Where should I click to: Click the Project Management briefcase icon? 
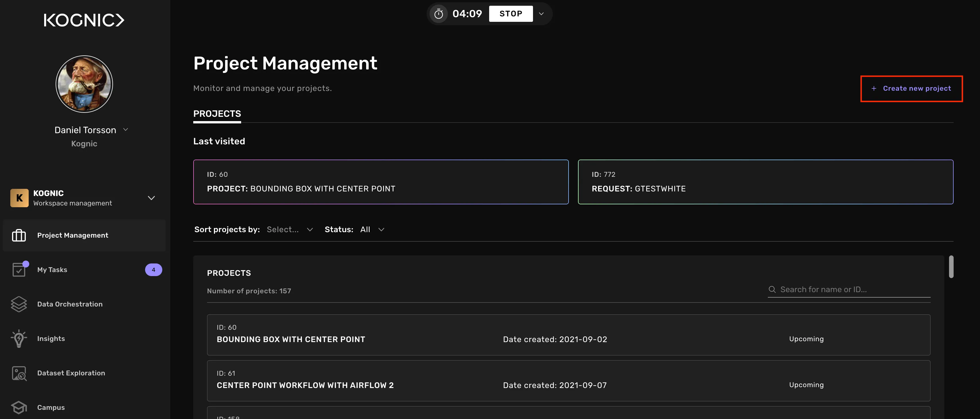(19, 235)
